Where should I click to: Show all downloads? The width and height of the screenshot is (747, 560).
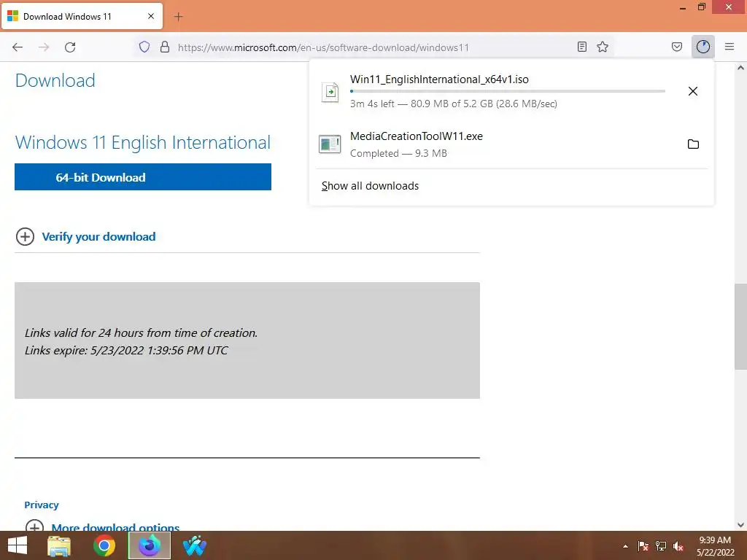coord(370,186)
